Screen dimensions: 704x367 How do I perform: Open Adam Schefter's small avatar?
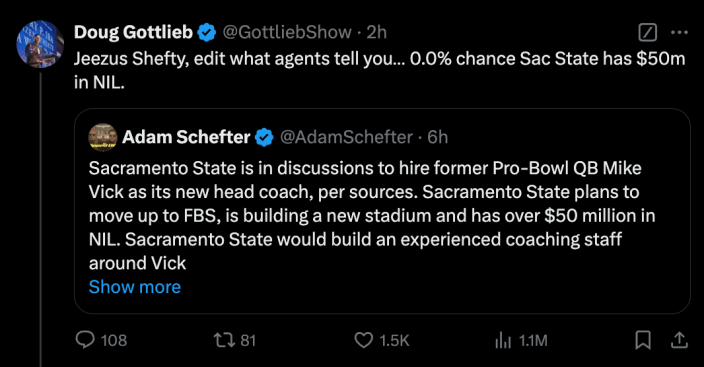pyautogui.click(x=102, y=137)
